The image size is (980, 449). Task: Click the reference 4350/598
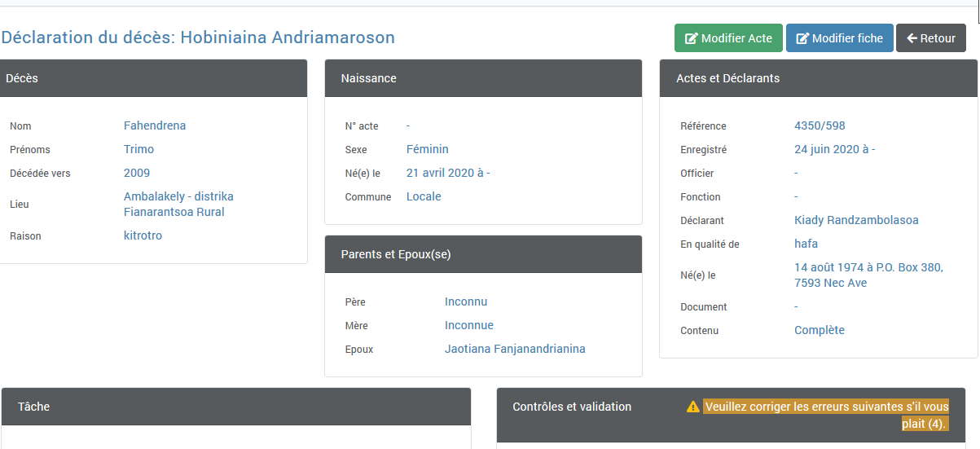click(820, 125)
